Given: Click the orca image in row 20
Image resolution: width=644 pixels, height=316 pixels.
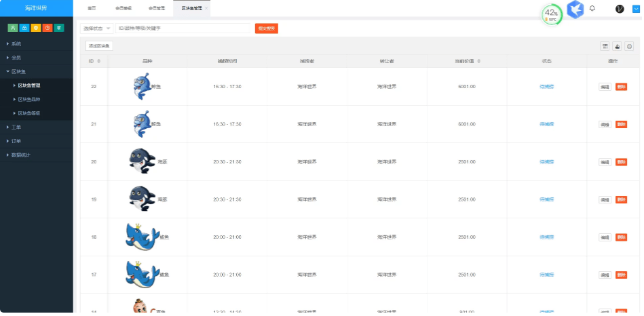Looking at the screenshot, I should tap(142, 161).
